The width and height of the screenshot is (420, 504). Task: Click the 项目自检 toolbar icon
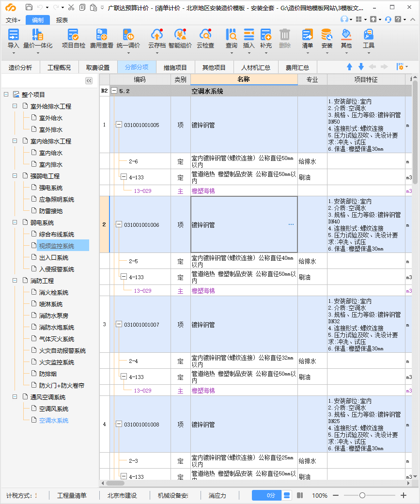tap(73, 35)
